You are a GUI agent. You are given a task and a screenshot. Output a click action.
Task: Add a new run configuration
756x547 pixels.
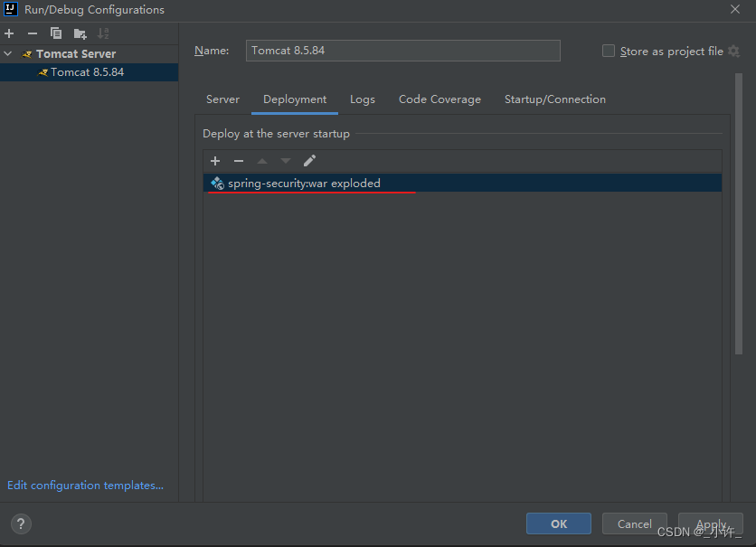tap(9, 33)
